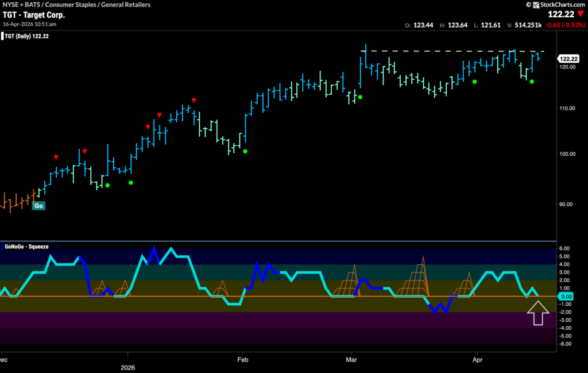588x373 pixels.
Task: Click the -6.00 oscillator axis label
Action: (564, 344)
